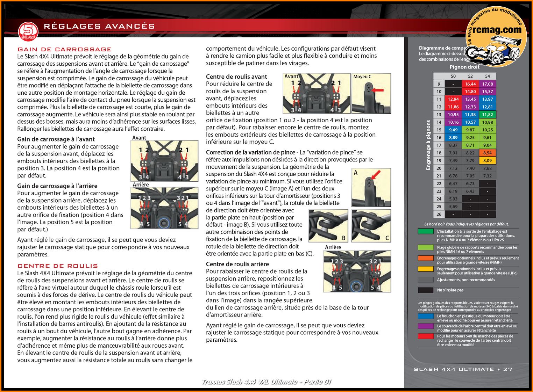Viewport: 533px width, 392px height.
Task: Open steering link image C
Action: (x=371, y=226)
